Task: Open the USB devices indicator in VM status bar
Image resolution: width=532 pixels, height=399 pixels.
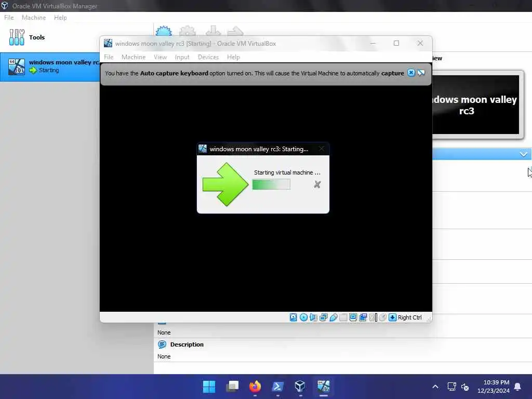Action: tap(333, 317)
